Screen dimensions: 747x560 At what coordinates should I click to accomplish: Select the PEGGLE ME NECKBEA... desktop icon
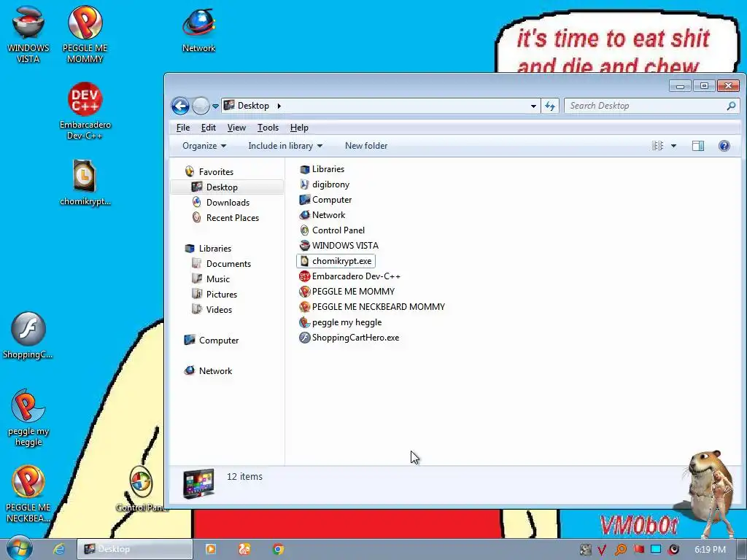pos(28,494)
